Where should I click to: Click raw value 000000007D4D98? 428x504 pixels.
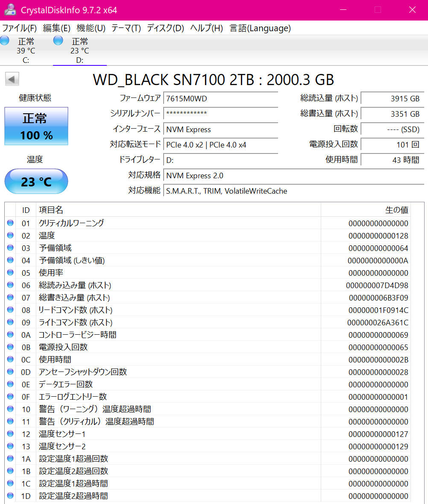click(x=377, y=286)
